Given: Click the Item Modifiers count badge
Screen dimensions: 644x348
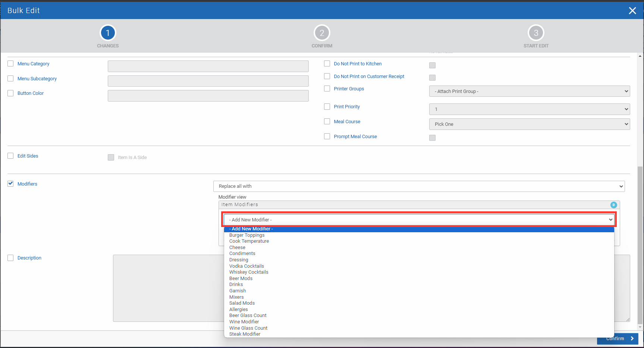Looking at the screenshot, I should pyautogui.click(x=613, y=205).
